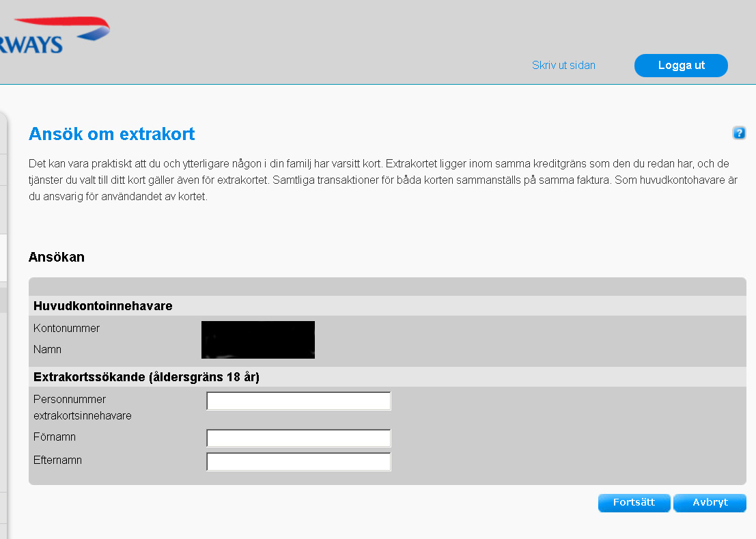Image resolution: width=756 pixels, height=539 pixels.
Task: Click the Fortsätt button
Action: [634, 502]
